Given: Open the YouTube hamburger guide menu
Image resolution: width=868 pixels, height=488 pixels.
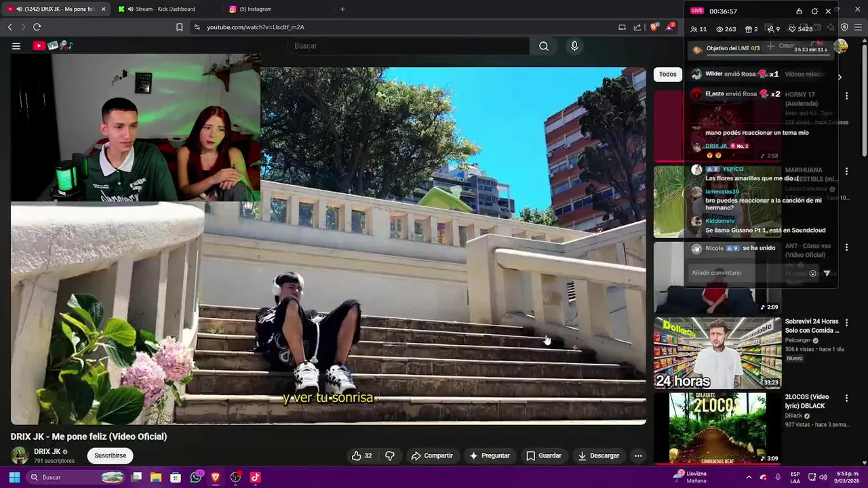Looking at the screenshot, I should (x=16, y=46).
